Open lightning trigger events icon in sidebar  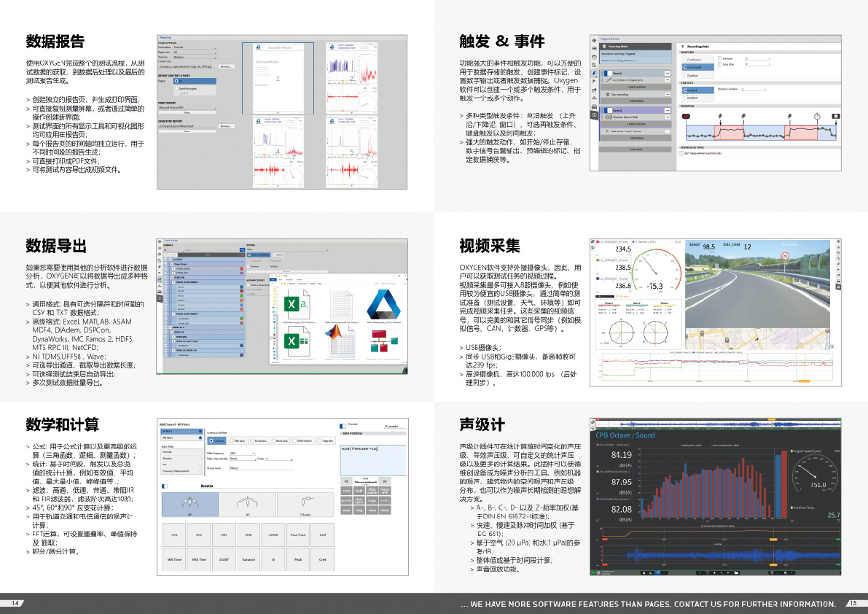click(x=594, y=73)
